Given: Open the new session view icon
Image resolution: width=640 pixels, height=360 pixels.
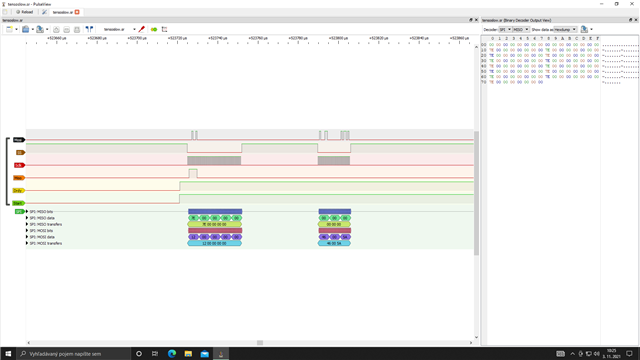Looking at the screenshot, I should (x=9, y=29).
